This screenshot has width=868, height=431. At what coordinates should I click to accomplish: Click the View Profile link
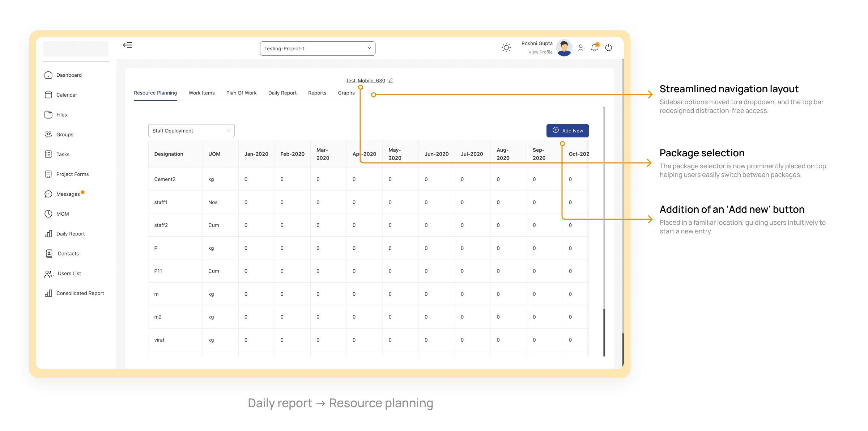click(540, 52)
